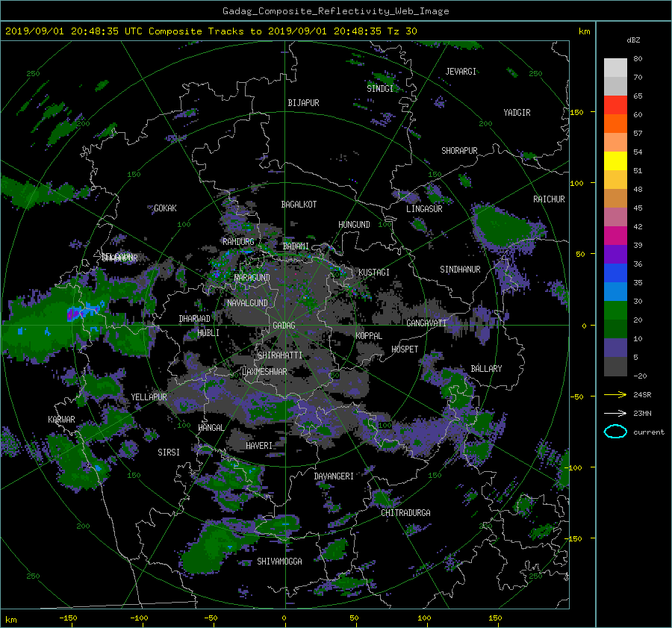Click the RAICHUR city label
Screen dimensions: 672x628
click(x=549, y=199)
